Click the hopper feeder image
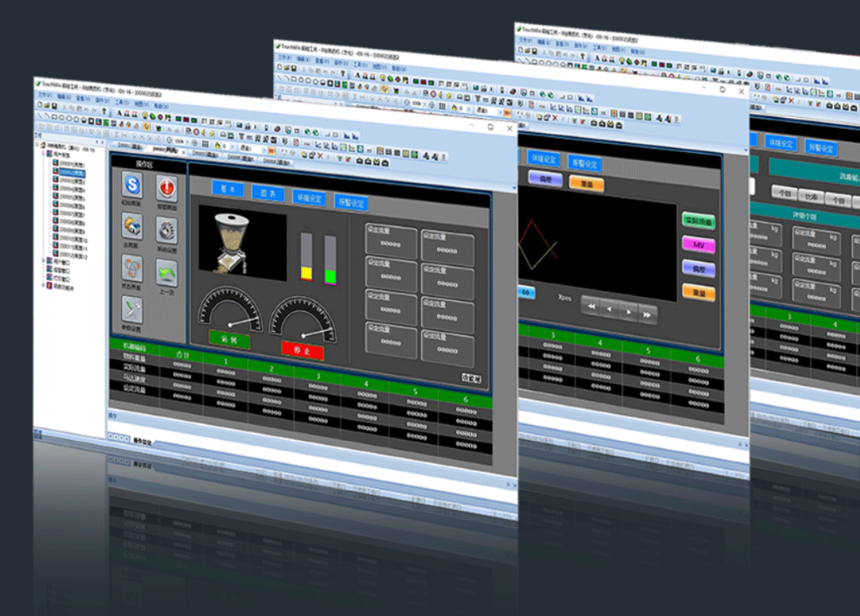Image resolution: width=860 pixels, height=616 pixels. [x=242, y=243]
